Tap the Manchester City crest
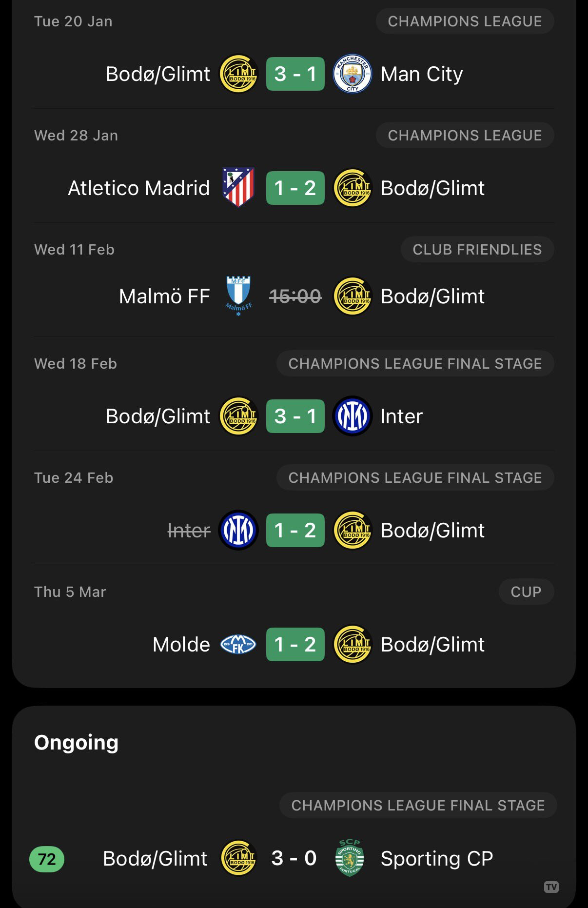The image size is (588, 908). [x=352, y=74]
